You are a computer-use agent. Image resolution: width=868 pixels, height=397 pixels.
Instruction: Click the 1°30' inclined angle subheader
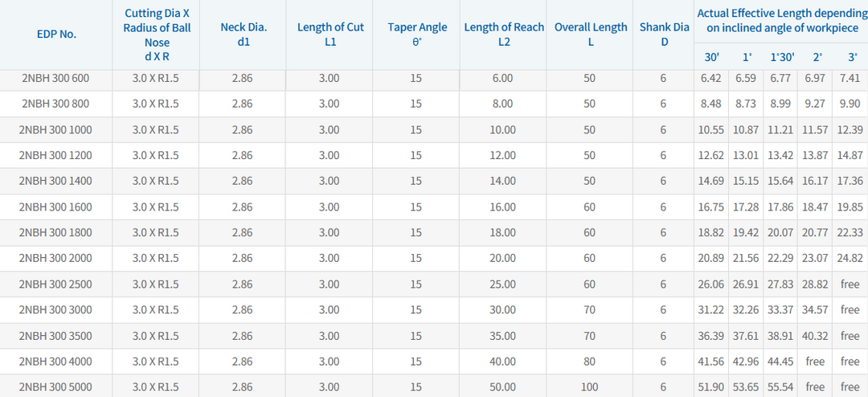[782, 57]
